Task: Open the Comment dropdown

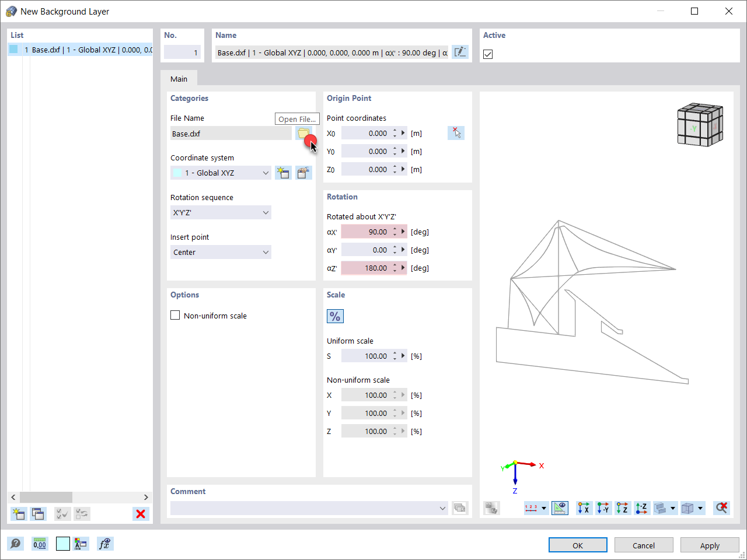Action: pyautogui.click(x=309, y=508)
